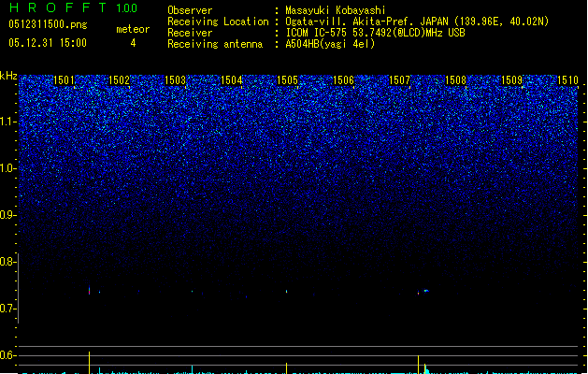Screen dimensions: 588x374
Task: Click the kHz axis unit label
Action: pyautogui.click(x=8, y=76)
